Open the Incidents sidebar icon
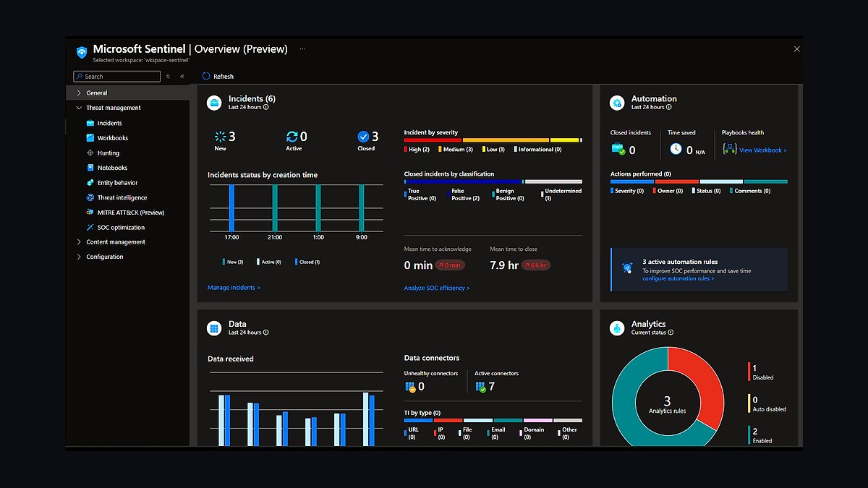This screenshot has width=868, height=488. pos(90,123)
